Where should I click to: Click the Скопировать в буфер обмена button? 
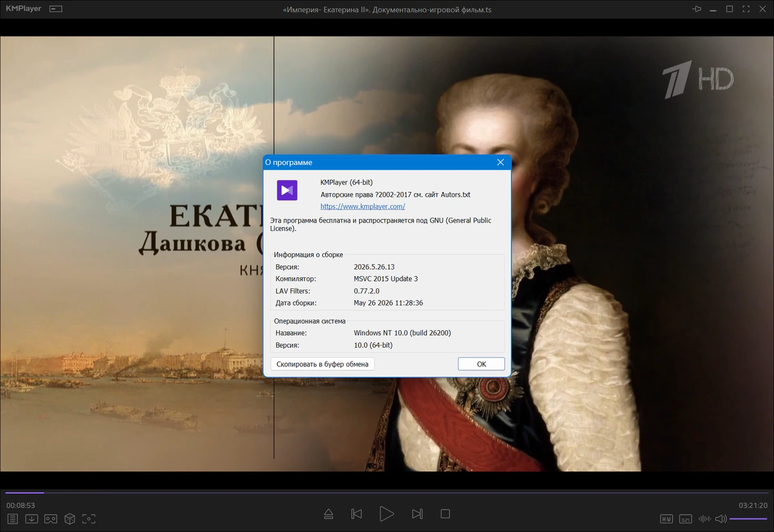322,364
